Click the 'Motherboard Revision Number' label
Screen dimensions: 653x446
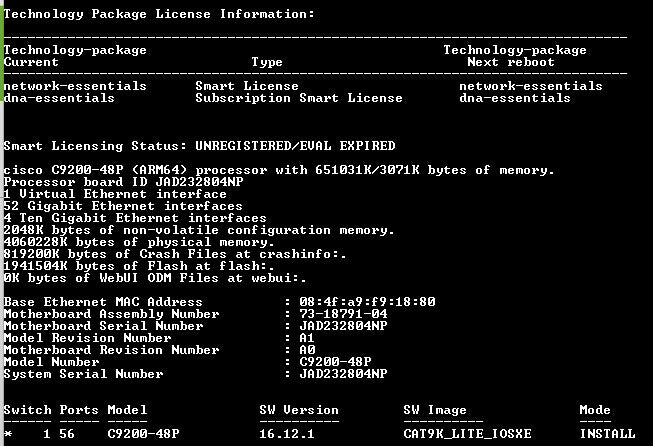click(111, 350)
